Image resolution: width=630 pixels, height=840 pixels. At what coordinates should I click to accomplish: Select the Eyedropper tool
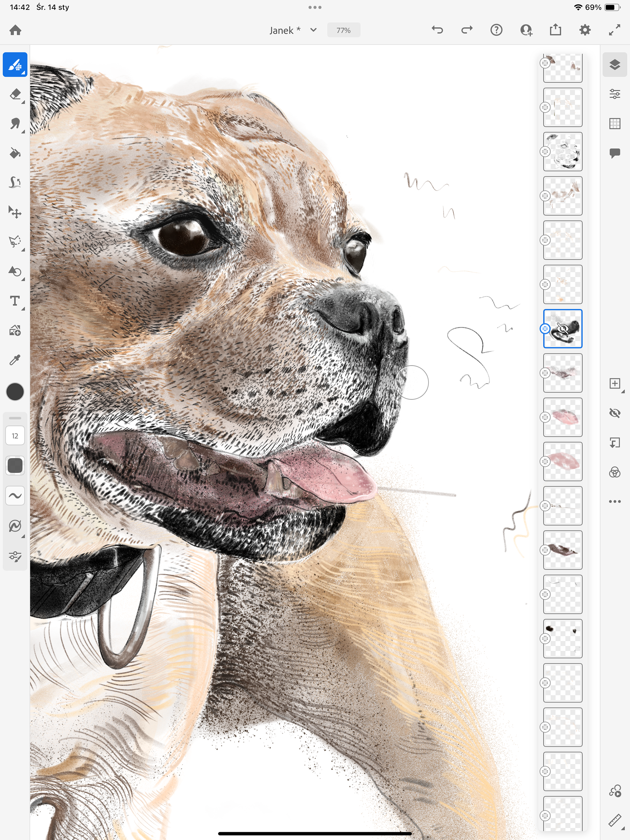point(15,360)
